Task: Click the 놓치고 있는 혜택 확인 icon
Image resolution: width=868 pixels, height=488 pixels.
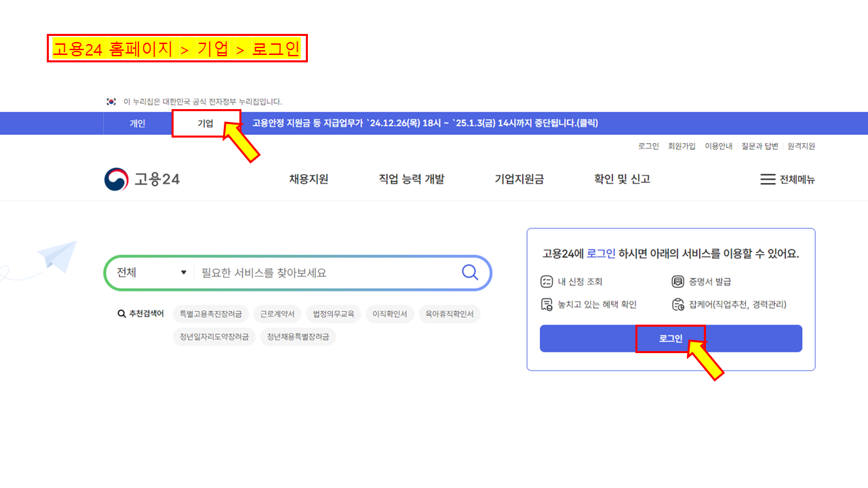Action: click(x=547, y=304)
